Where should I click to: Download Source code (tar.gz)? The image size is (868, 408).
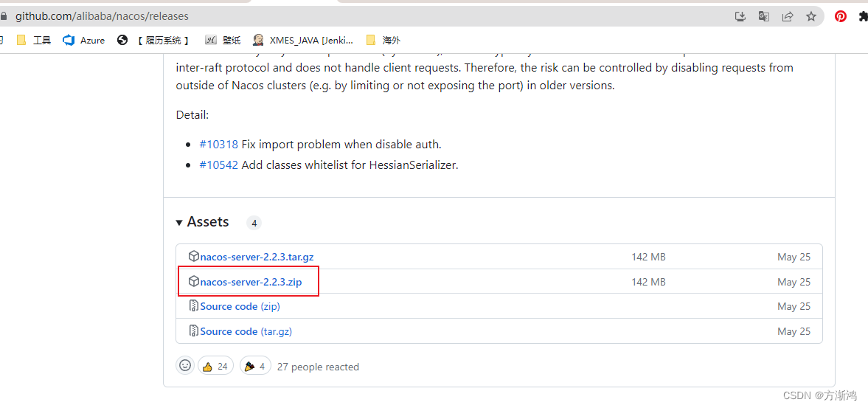coord(246,331)
